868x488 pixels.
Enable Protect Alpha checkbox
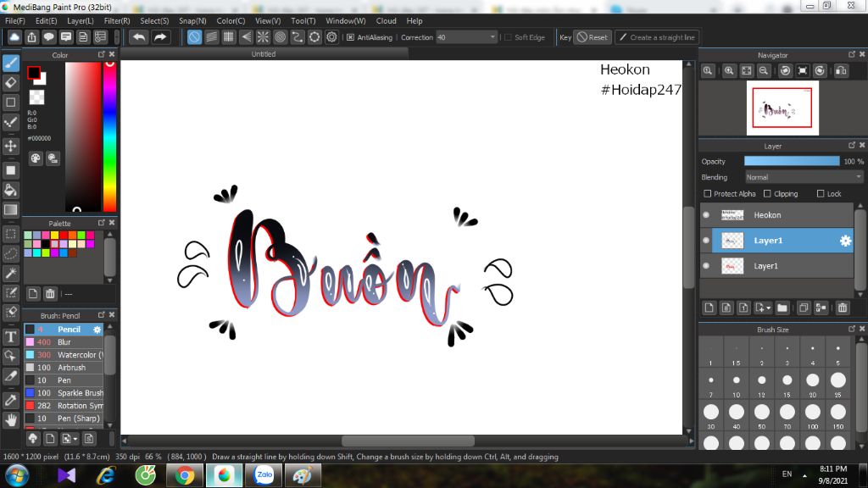coord(708,194)
